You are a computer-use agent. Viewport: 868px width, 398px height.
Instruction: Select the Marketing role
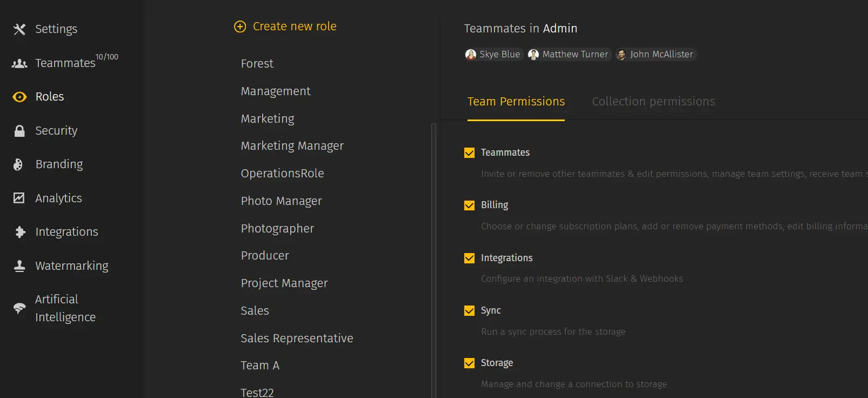click(268, 119)
